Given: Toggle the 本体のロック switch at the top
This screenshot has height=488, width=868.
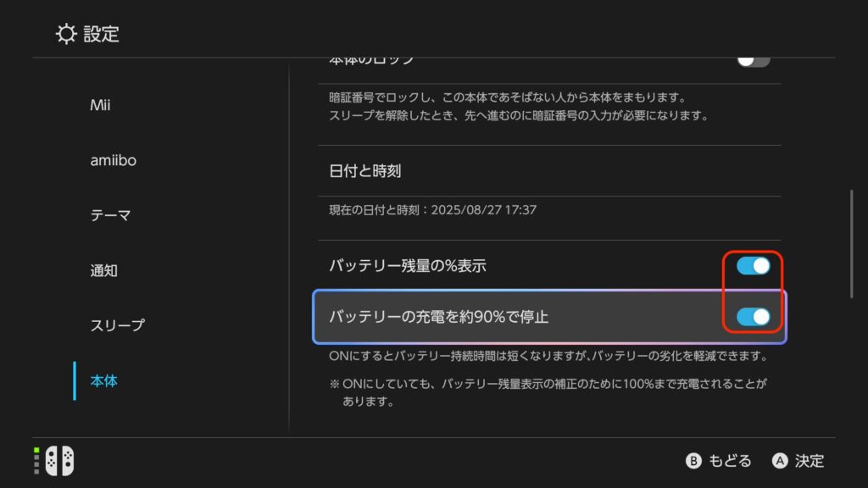Looking at the screenshot, I should 753,60.
